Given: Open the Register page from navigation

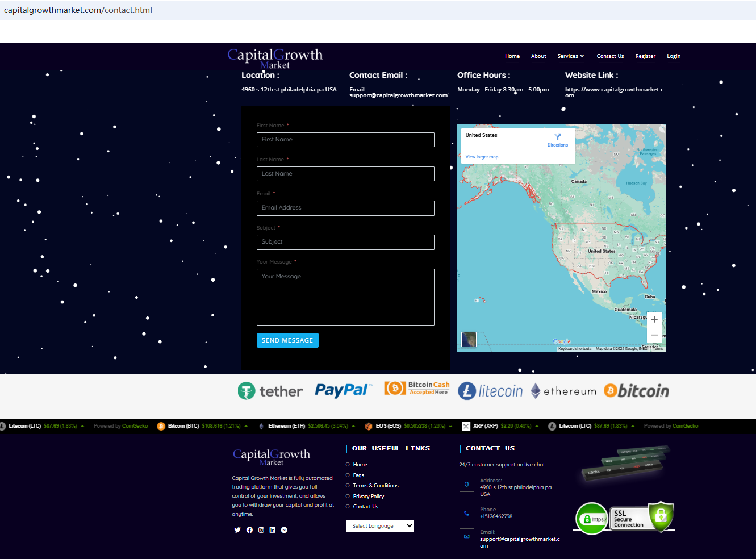Looking at the screenshot, I should 645,56.
